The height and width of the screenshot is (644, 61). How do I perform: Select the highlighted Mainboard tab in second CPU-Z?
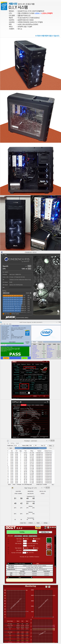pyautogui.click(x=24, y=405)
